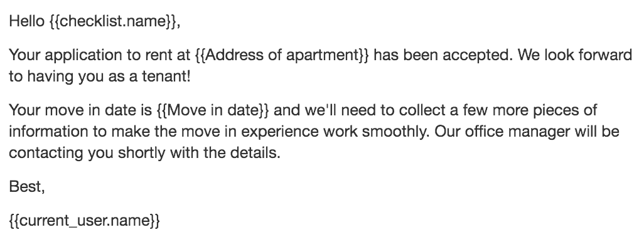The image size is (644, 242).
Task: Click the phrase office manager
Action: pyautogui.click(x=518, y=132)
